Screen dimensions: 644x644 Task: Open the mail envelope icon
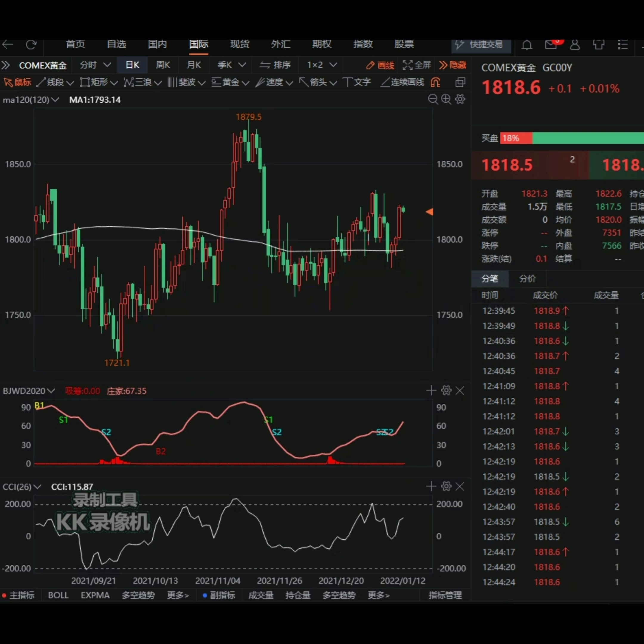551,45
